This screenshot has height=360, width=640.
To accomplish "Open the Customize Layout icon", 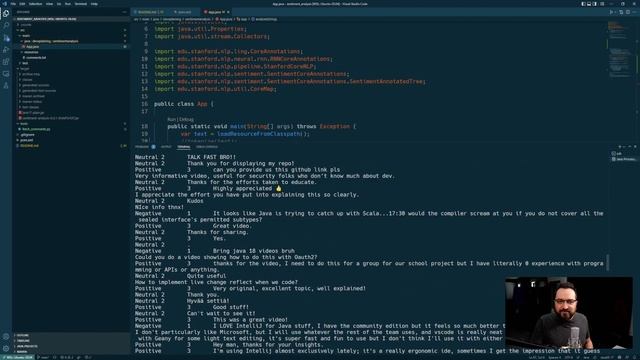I will [x=602, y=4].
